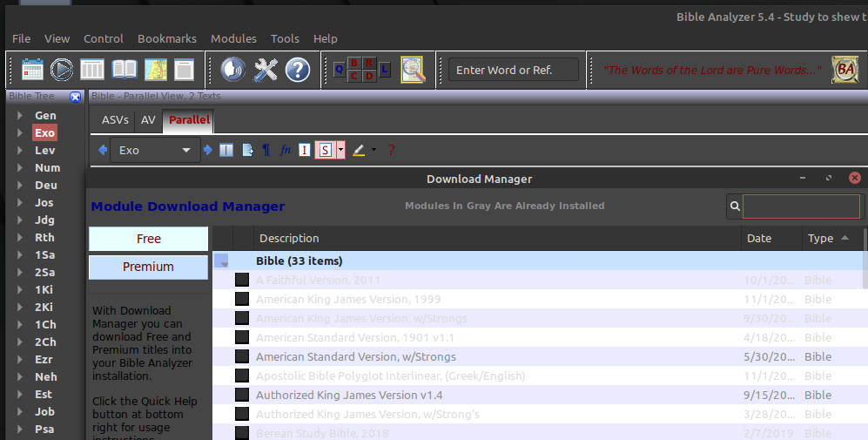The width and height of the screenshot is (868, 440).
Task: Expand Num in the Bible Tree
Action: (x=20, y=167)
